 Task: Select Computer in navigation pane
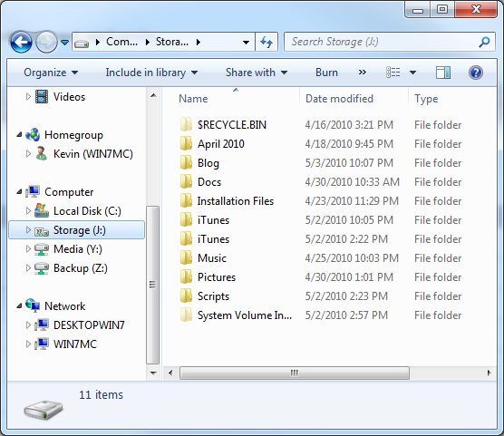click(x=69, y=192)
